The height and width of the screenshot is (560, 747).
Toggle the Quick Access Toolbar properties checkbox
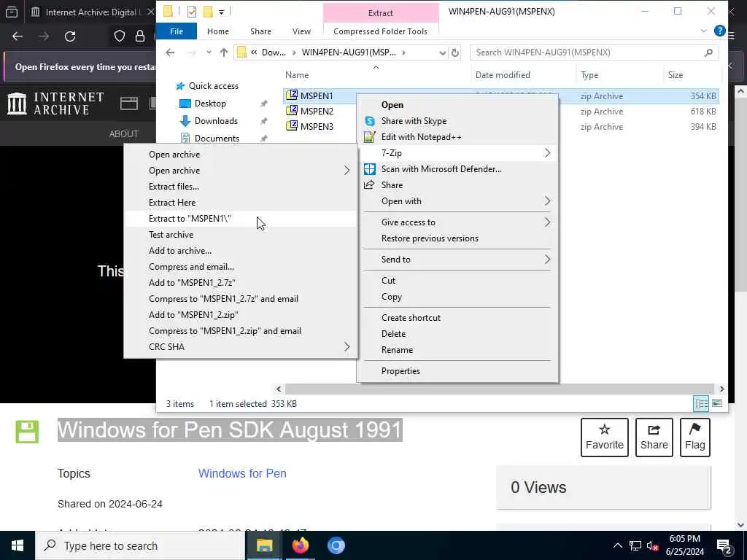[x=192, y=12]
